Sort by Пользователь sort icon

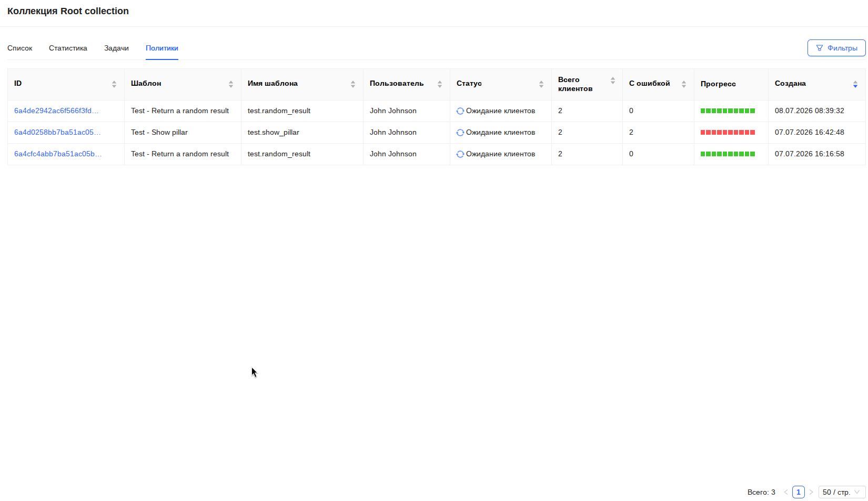[440, 84]
